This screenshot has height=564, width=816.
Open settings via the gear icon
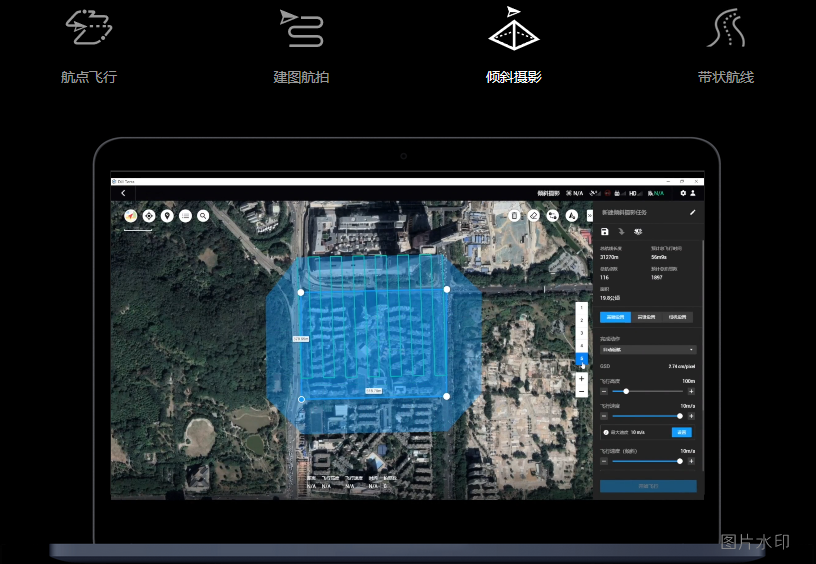[x=683, y=193]
